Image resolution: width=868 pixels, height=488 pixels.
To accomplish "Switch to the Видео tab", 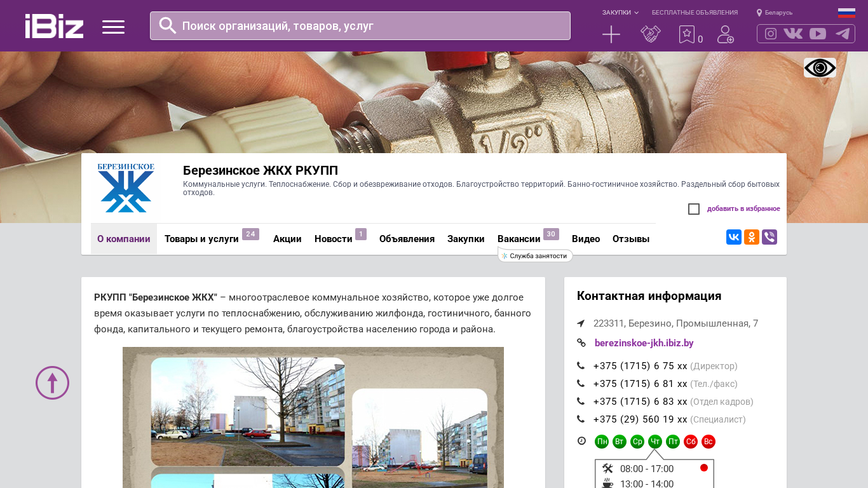I will coord(586,239).
